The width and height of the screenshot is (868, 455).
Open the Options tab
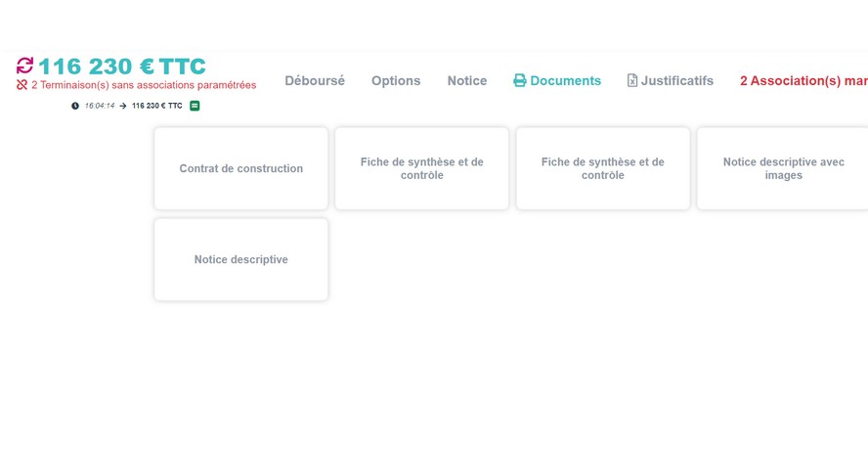(x=396, y=81)
